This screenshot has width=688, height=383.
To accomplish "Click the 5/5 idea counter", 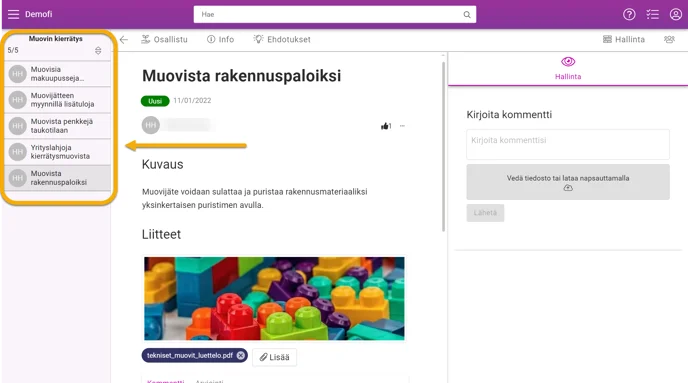I will pyautogui.click(x=13, y=50).
